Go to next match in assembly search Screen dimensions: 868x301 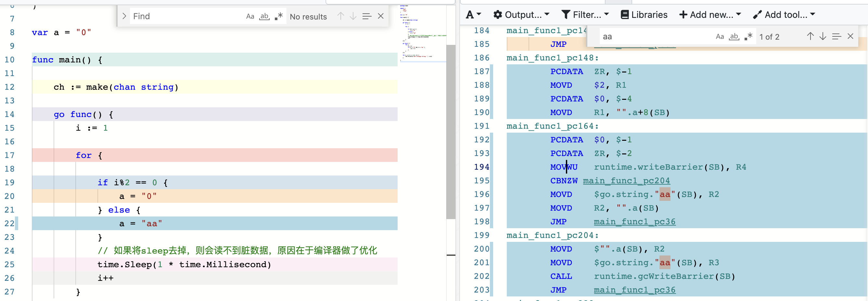point(823,36)
